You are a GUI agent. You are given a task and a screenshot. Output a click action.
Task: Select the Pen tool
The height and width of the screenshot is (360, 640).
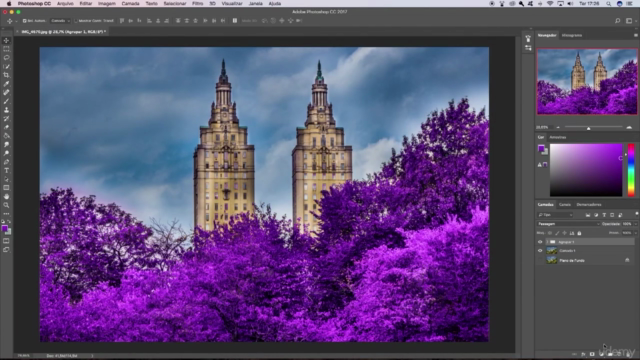click(6, 162)
